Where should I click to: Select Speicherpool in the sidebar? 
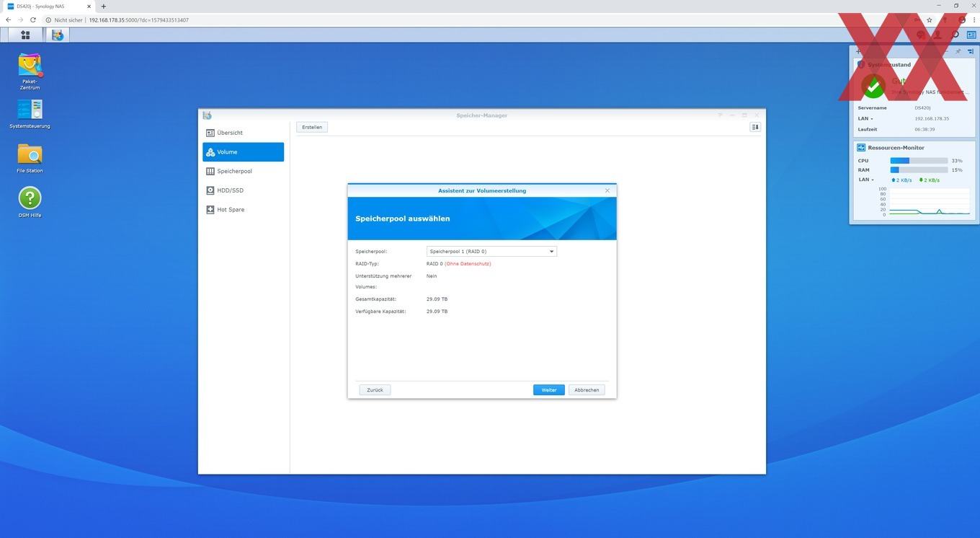tap(244, 172)
